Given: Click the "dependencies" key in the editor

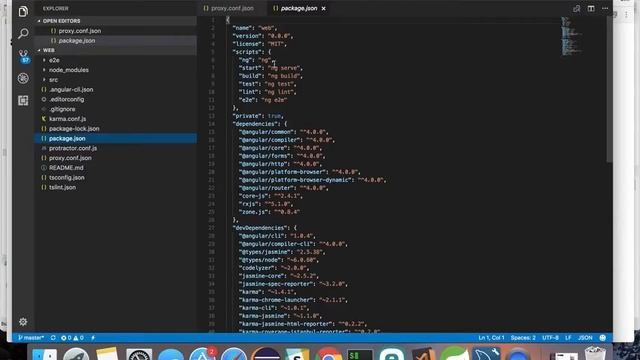Looking at the screenshot, I should 255,124.
